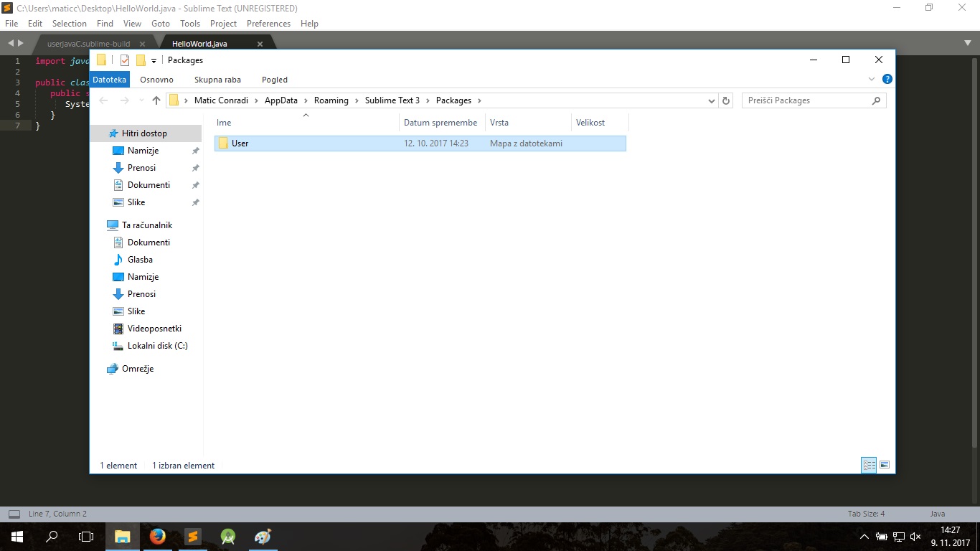Image resolution: width=980 pixels, height=551 pixels.
Task: Switch to large icons view in status bar
Action: [885, 465]
